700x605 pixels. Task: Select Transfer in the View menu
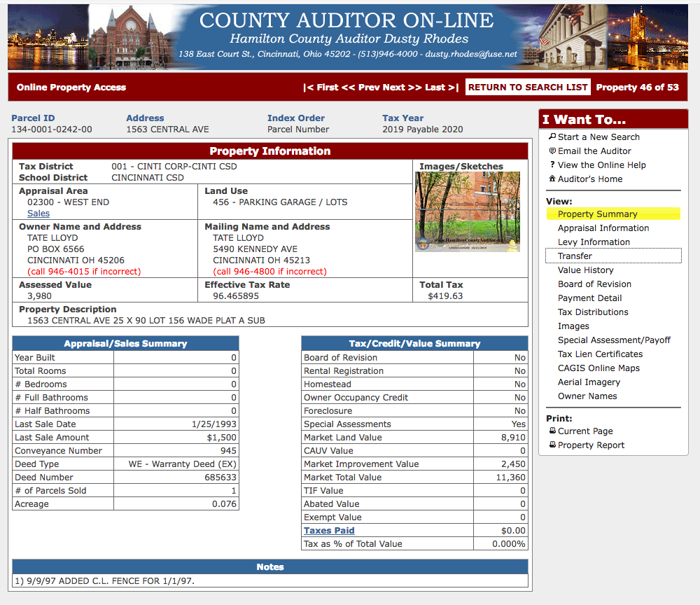tap(575, 256)
